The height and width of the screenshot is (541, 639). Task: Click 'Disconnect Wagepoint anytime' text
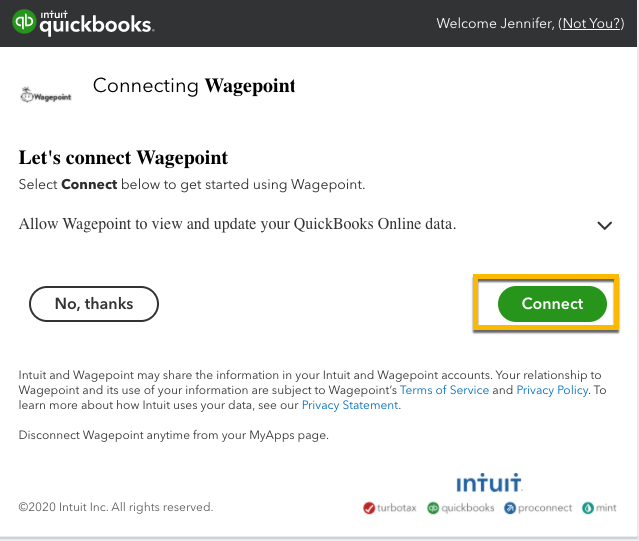[x=174, y=435]
